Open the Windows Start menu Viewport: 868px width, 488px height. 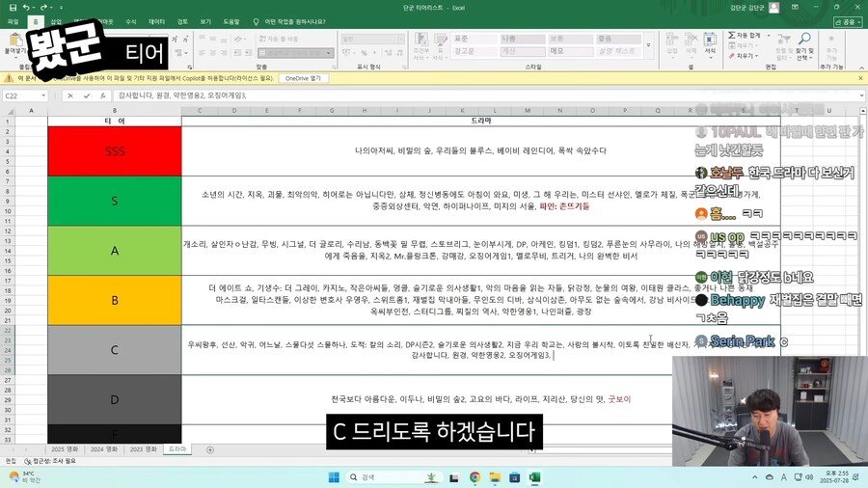click(x=334, y=477)
